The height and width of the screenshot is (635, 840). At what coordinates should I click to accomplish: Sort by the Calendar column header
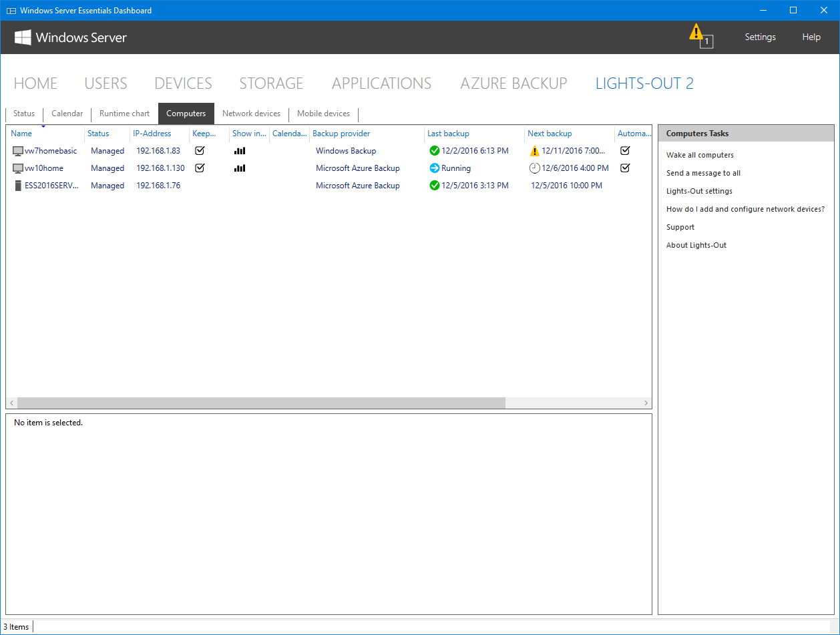click(x=289, y=134)
